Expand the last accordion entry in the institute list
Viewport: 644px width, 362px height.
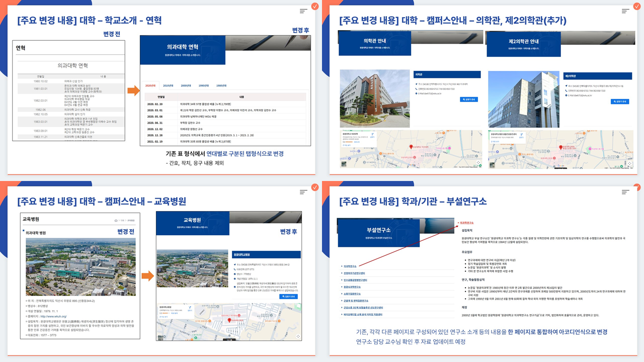click(362, 315)
